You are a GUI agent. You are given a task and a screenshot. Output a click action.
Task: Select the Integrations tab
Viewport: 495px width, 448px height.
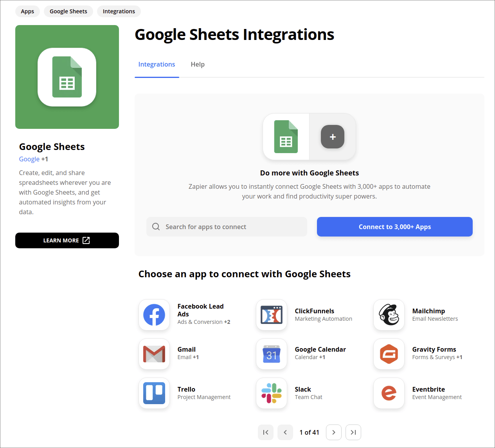(157, 64)
